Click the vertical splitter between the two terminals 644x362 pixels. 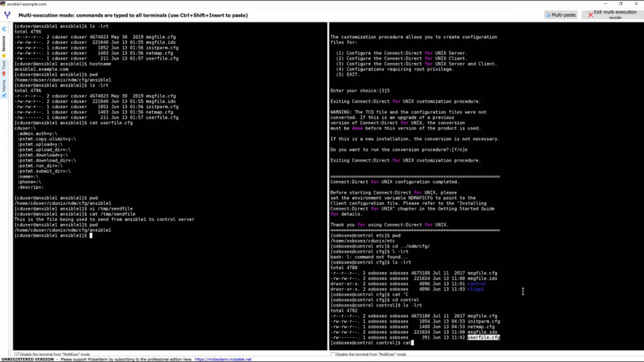[328, 186]
